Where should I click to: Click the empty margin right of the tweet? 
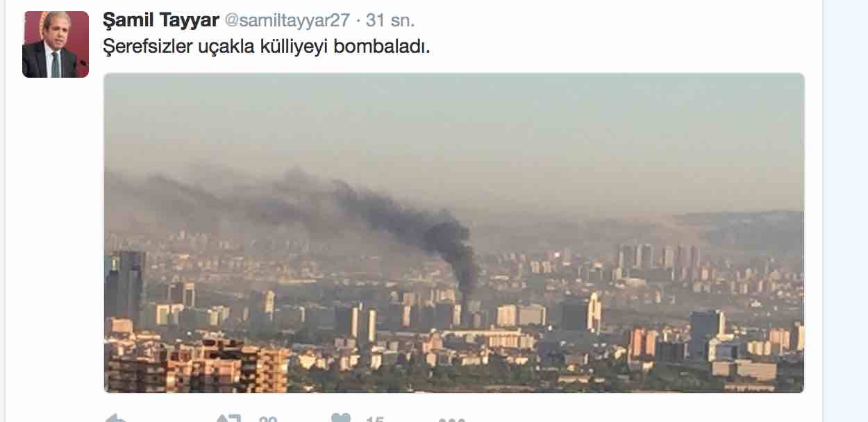(x=844, y=208)
